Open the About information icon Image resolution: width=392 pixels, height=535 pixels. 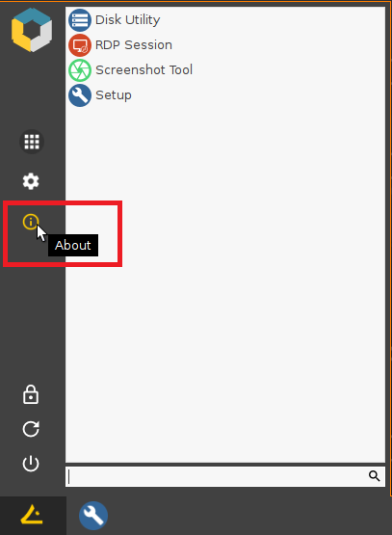click(30, 222)
